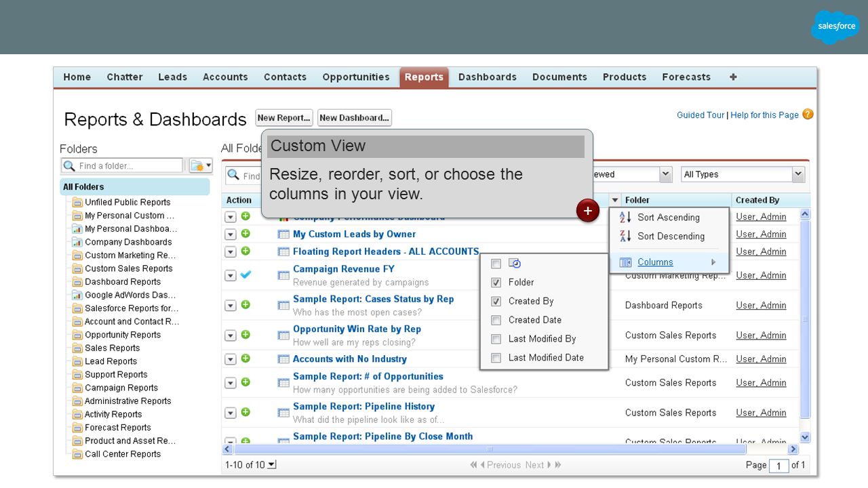Check the Last Modified Date checkbox
The height and width of the screenshot is (488, 868).
496,358
